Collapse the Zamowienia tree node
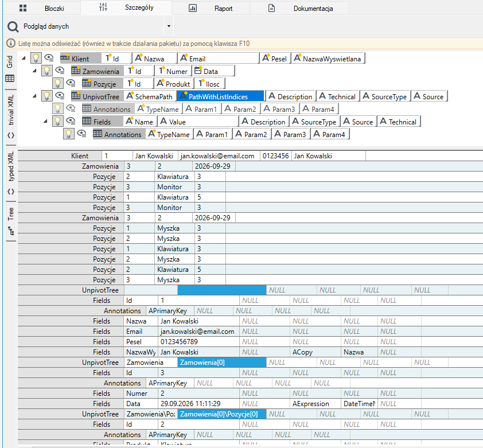 coord(34,71)
